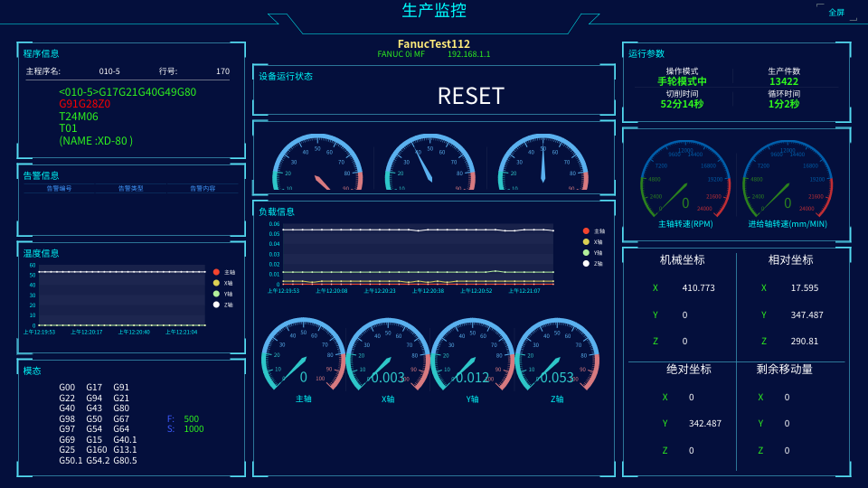
Task: Click the 告警内容 column header
Action: coord(203,188)
